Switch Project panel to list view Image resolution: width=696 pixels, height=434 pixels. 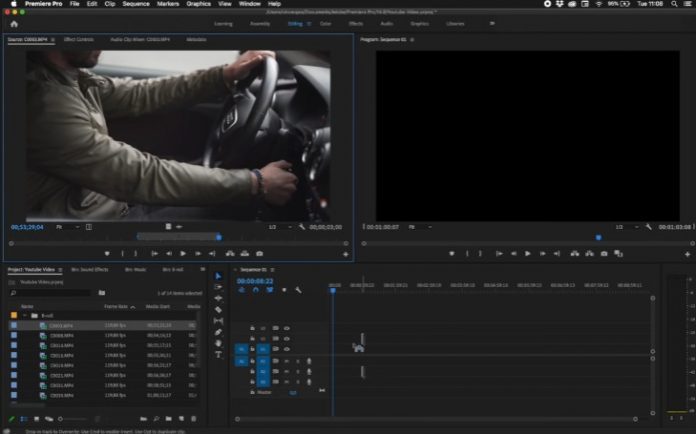pyautogui.click(x=24, y=418)
